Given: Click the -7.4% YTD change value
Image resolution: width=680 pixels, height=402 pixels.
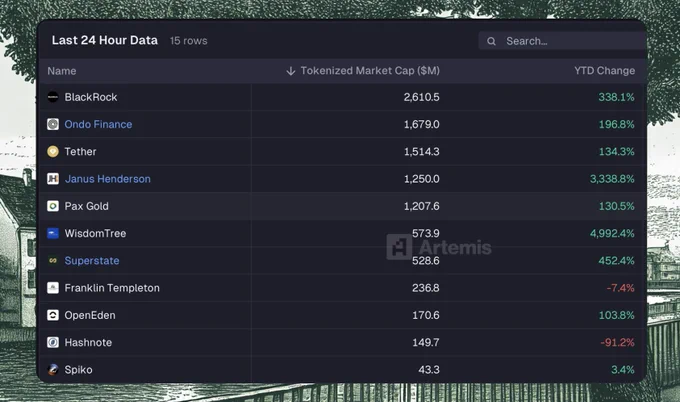Looking at the screenshot, I should pos(620,288).
